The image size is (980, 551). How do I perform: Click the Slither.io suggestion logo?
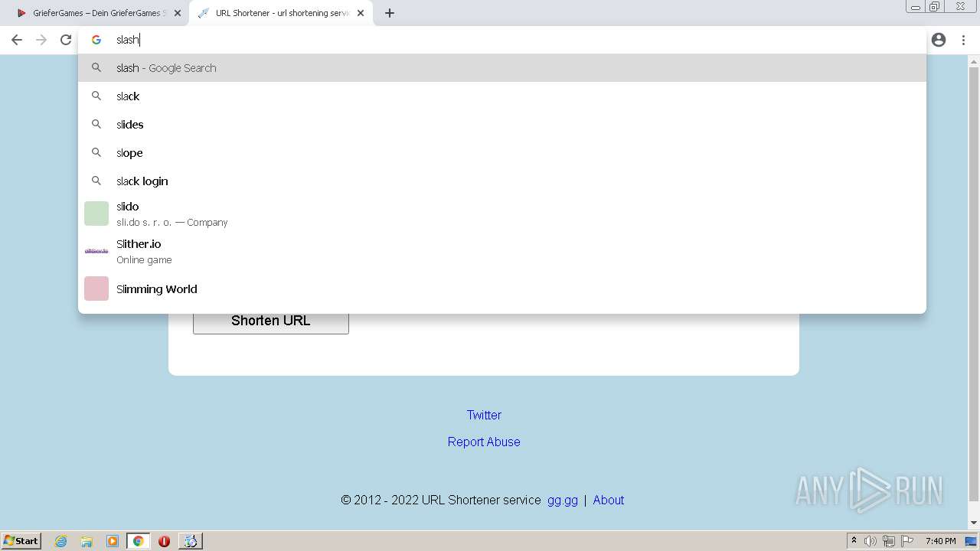pyautogui.click(x=96, y=251)
